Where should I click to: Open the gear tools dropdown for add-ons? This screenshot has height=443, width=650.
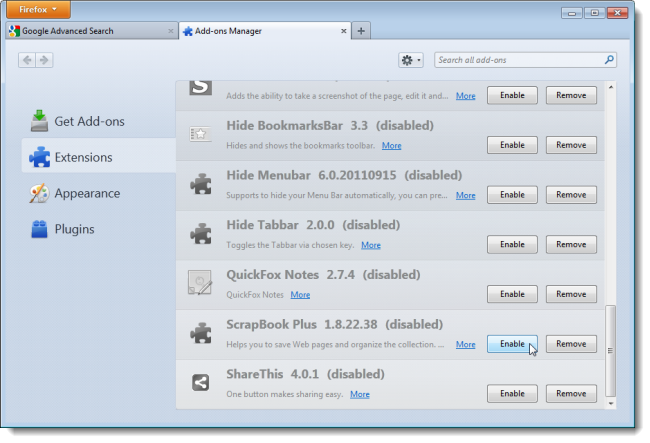pos(411,60)
